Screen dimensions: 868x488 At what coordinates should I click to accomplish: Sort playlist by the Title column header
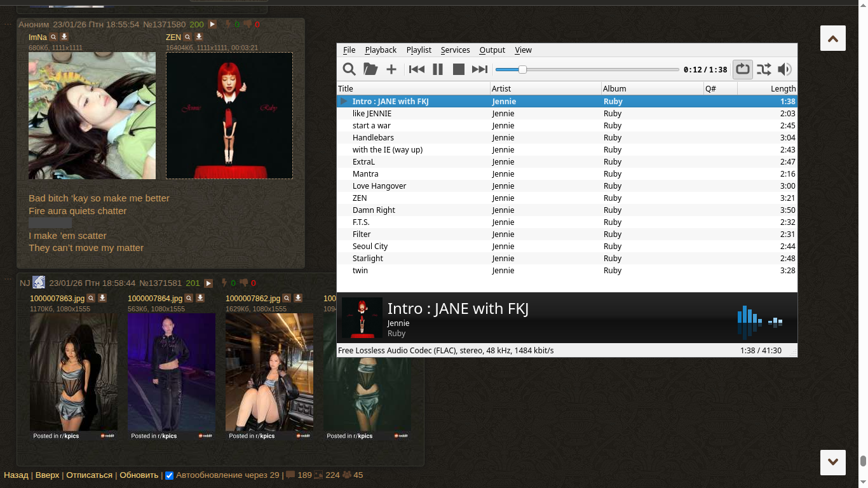pos(414,89)
